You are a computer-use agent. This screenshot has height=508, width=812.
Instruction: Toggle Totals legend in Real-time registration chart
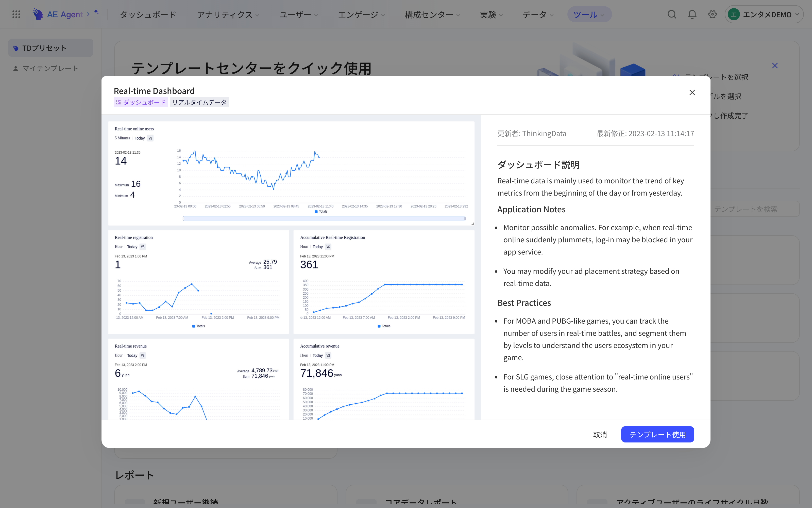point(198,326)
